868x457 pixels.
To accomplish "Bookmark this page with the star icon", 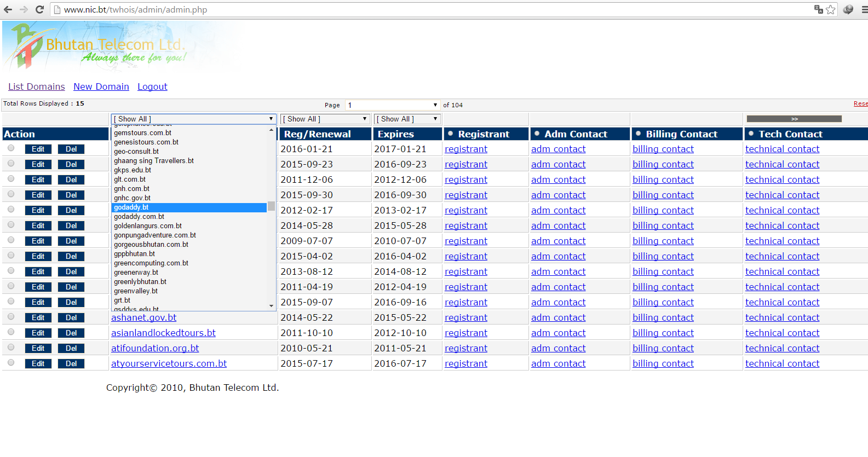I will (831, 9).
